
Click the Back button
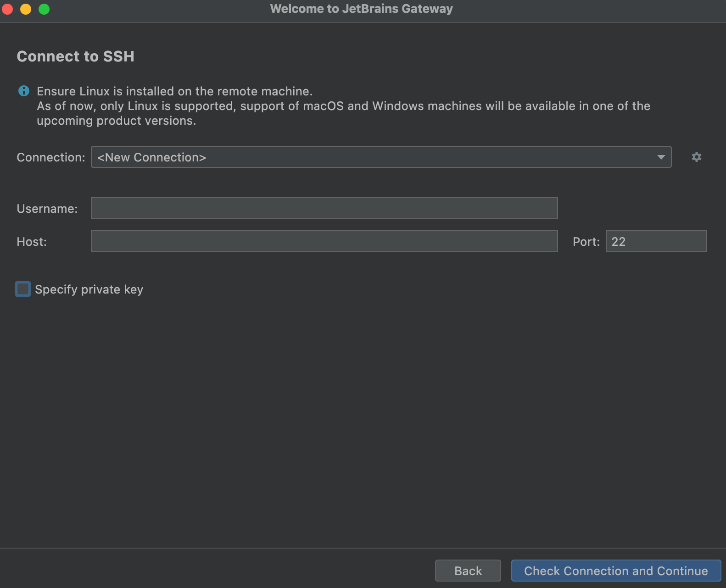468,571
